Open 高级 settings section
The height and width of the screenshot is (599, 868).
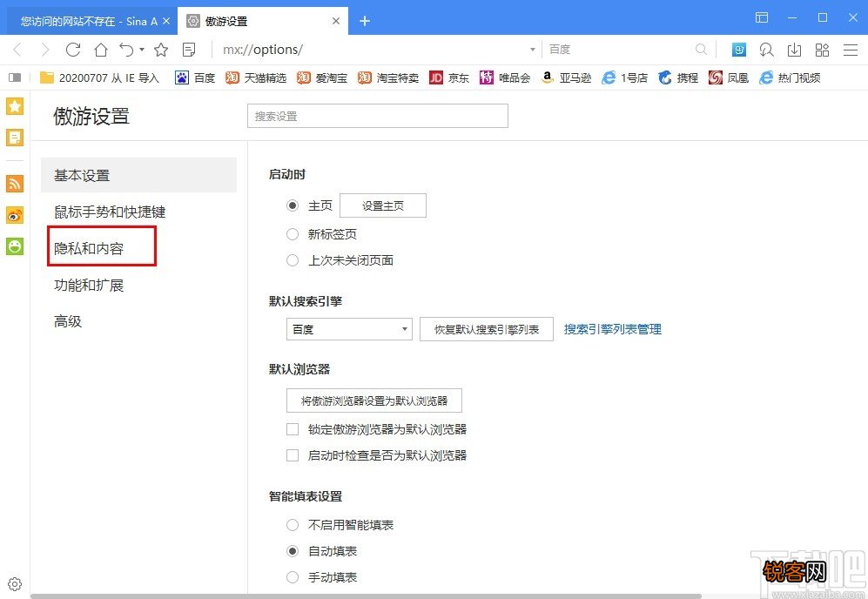68,321
